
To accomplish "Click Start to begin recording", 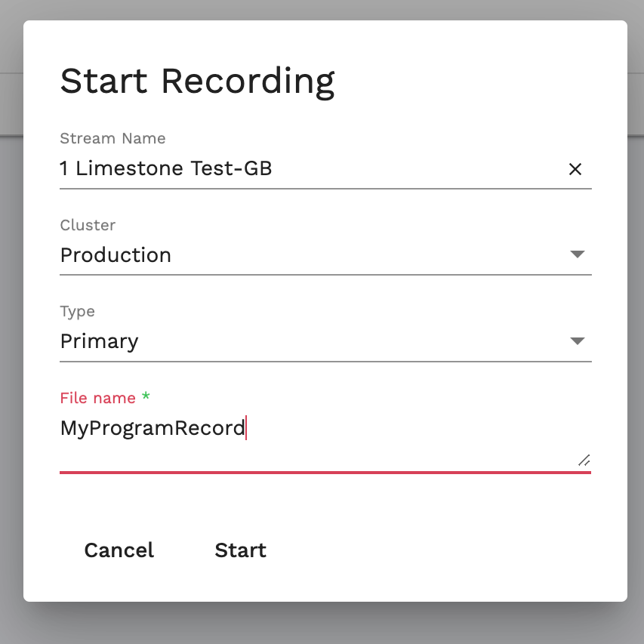I will point(241,550).
